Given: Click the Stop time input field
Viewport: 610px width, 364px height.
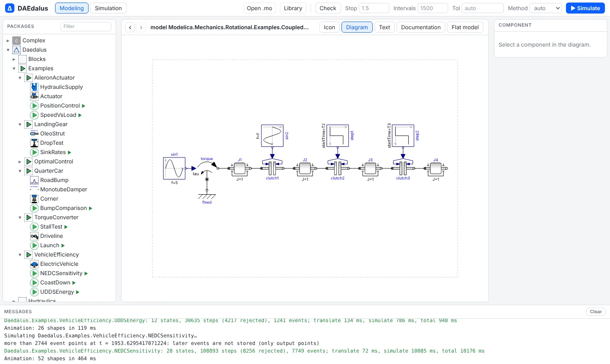Looking at the screenshot, I should click(x=374, y=8).
